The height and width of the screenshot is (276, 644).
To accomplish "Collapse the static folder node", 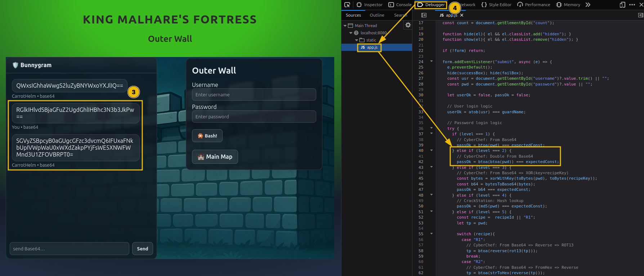I will coord(357,40).
